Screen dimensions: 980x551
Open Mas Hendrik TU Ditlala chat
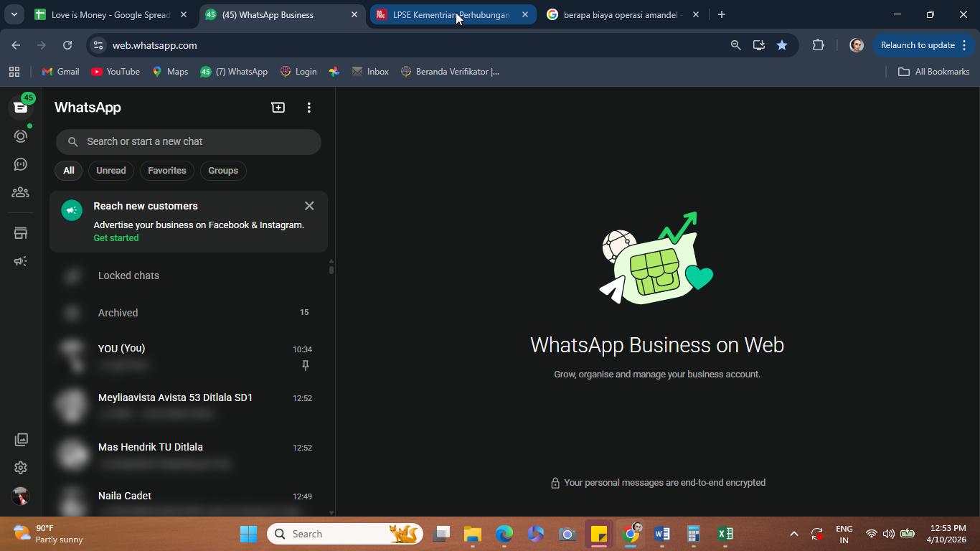189,455
